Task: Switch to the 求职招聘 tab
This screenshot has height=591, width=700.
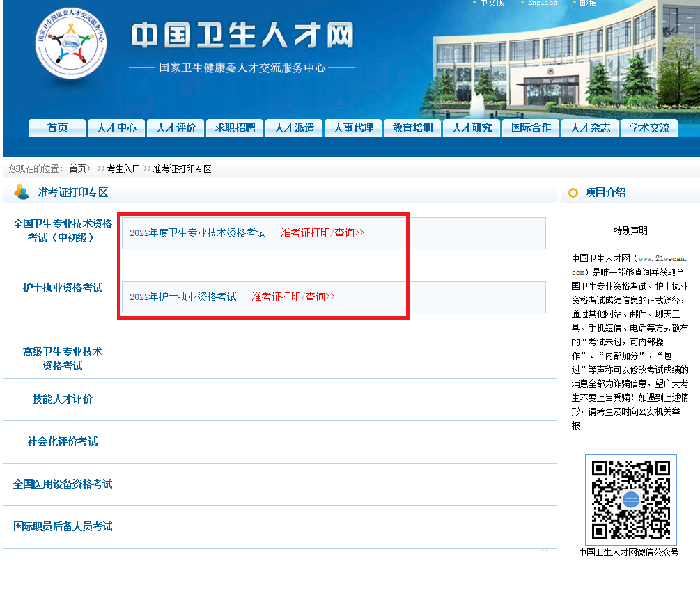Action: (x=234, y=128)
